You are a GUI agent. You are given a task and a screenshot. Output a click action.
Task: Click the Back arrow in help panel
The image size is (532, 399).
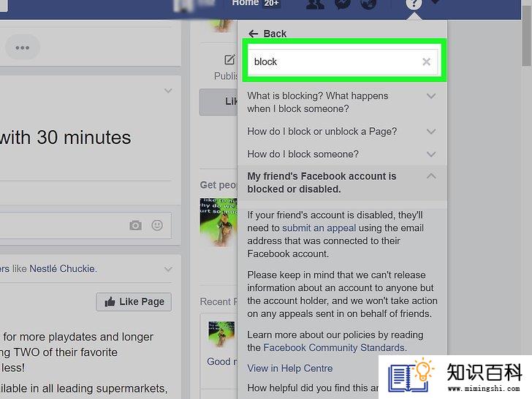pyautogui.click(x=253, y=34)
